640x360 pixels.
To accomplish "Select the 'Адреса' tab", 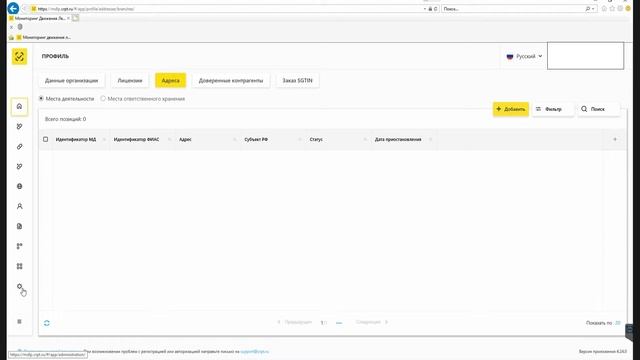I will click(x=170, y=80).
